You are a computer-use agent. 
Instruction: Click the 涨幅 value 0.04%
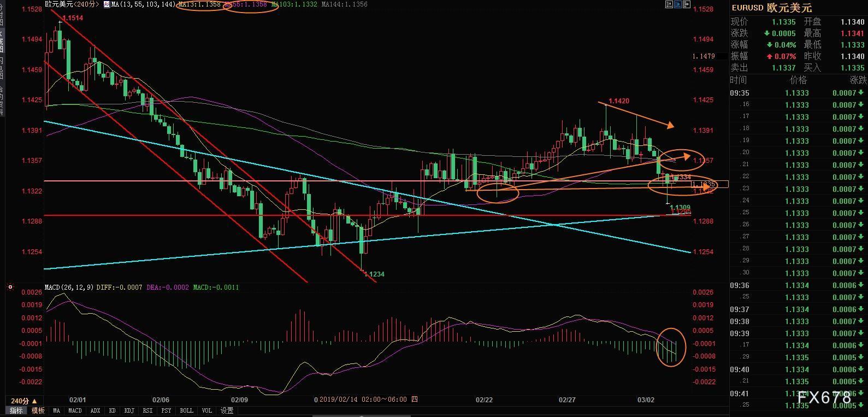(x=785, y=45)
